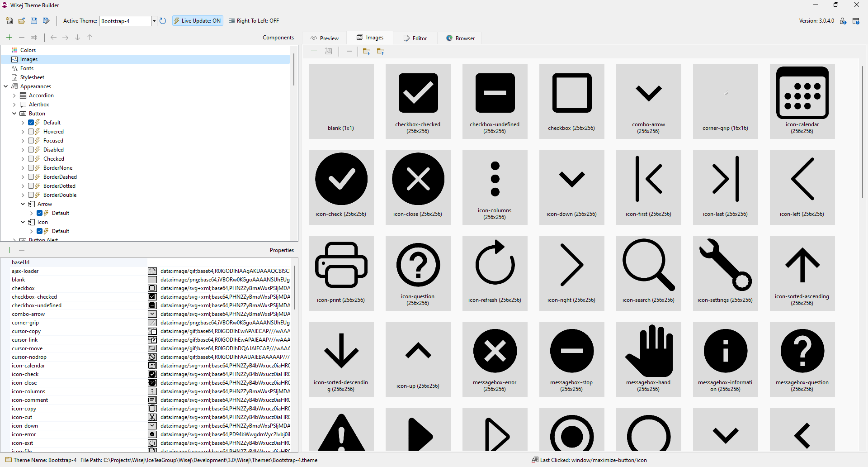Click the lock with alert icon
Screen dimensions: 868x467
(x=843, y=21)
